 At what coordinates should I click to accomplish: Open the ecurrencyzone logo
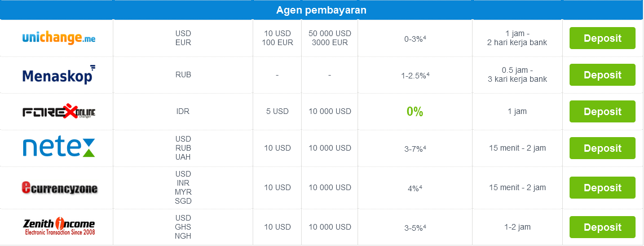60,188
